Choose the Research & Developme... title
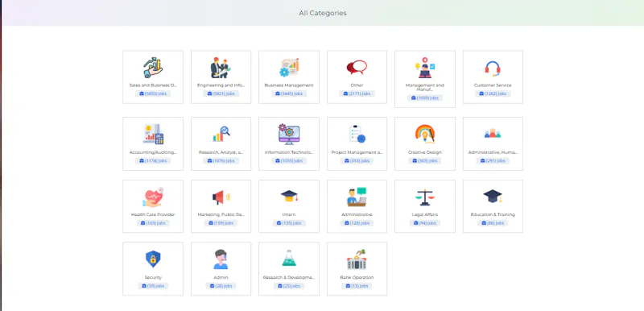 coord(289,278)
